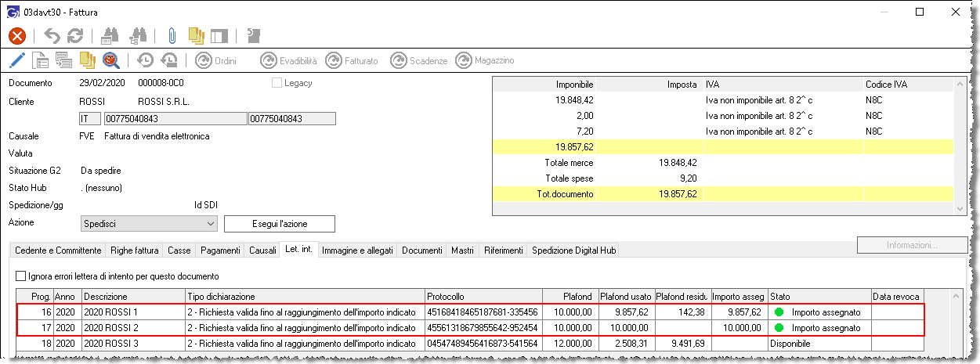The width and height of the screenshot is (980, 364).
Task: Click the 9.491,69 plafond residuo value
Action: click(682, 344)
